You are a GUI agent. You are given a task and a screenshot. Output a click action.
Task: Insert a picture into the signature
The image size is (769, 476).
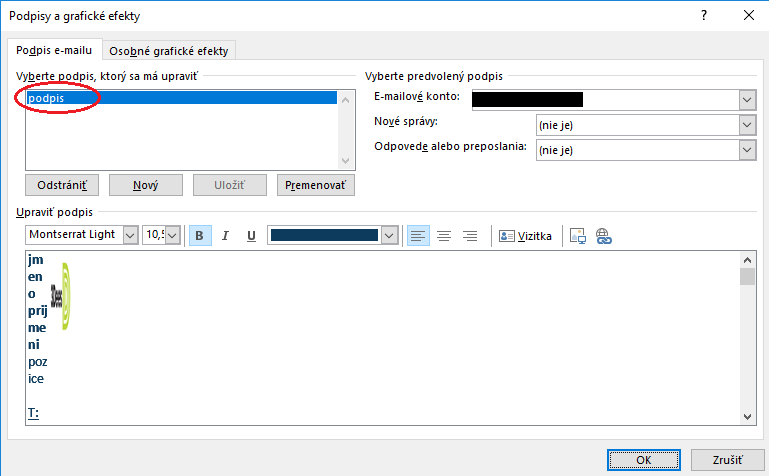click(x=577, y=235)
